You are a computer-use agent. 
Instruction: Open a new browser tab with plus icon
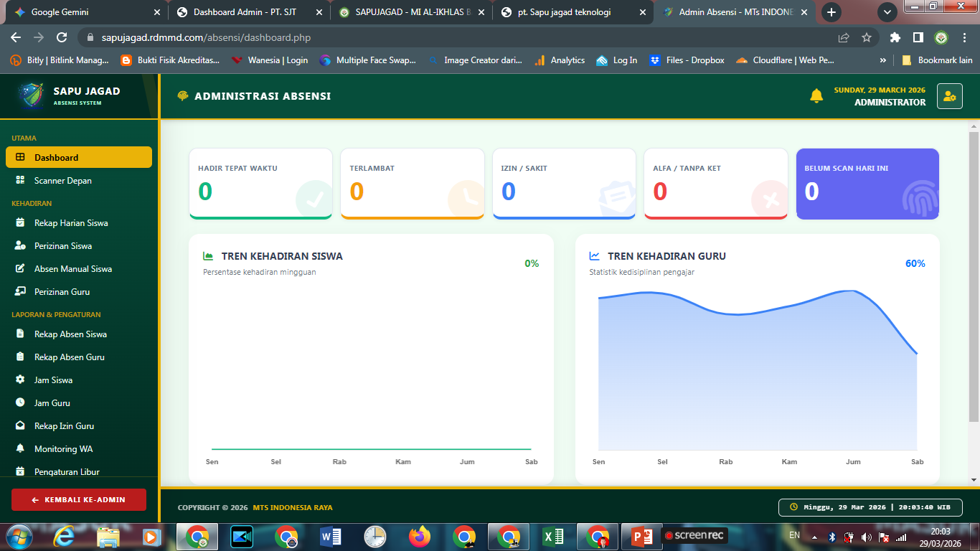tap(831, 12)
